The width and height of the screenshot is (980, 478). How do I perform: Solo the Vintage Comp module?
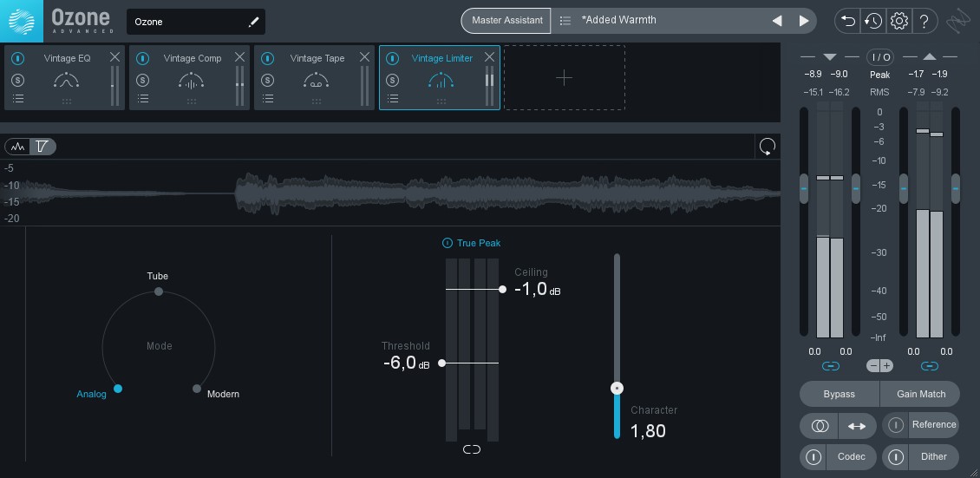143,80
